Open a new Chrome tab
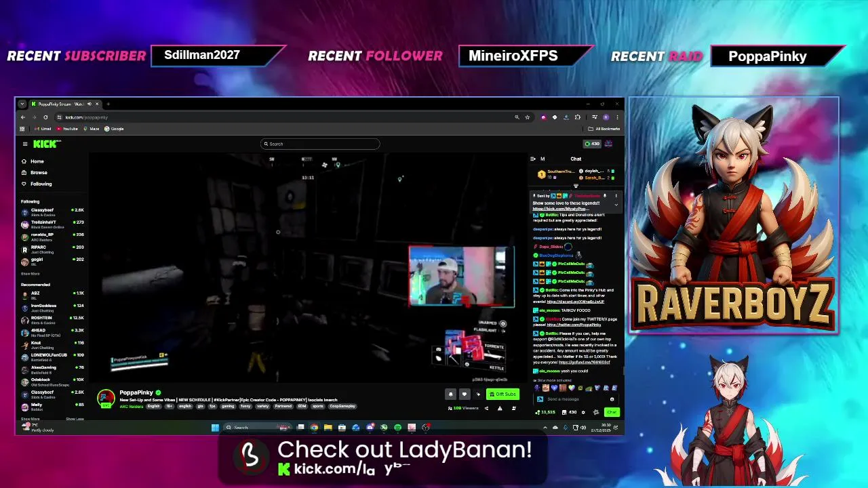The height and width of the screenshot is (488, 868). 108,104
